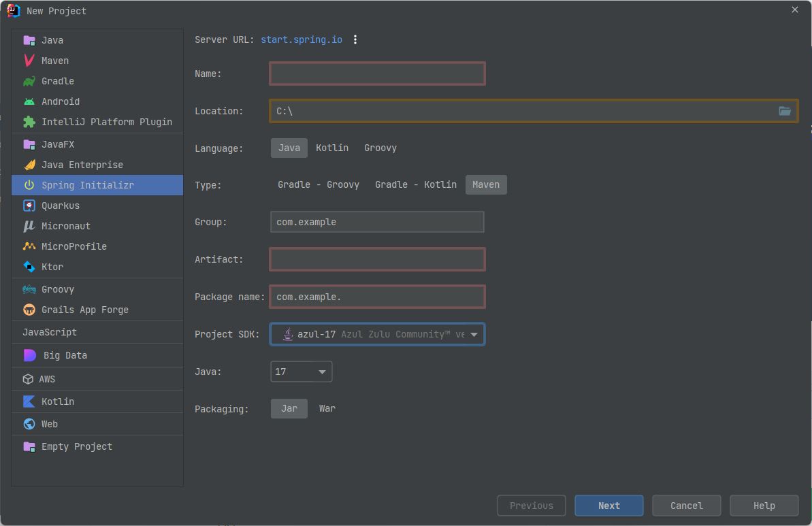
Task: Select the Java generator label in the list
Action: [52, 40]
